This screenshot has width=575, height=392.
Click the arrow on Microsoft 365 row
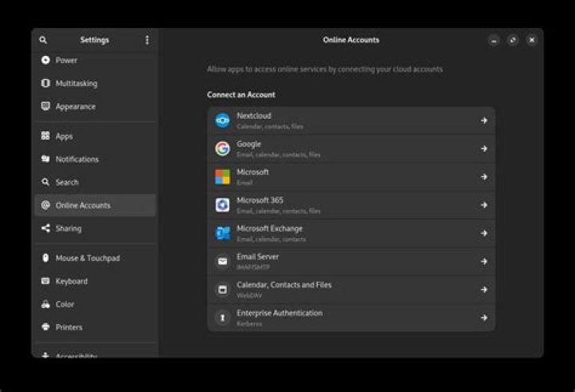point(484,205)
